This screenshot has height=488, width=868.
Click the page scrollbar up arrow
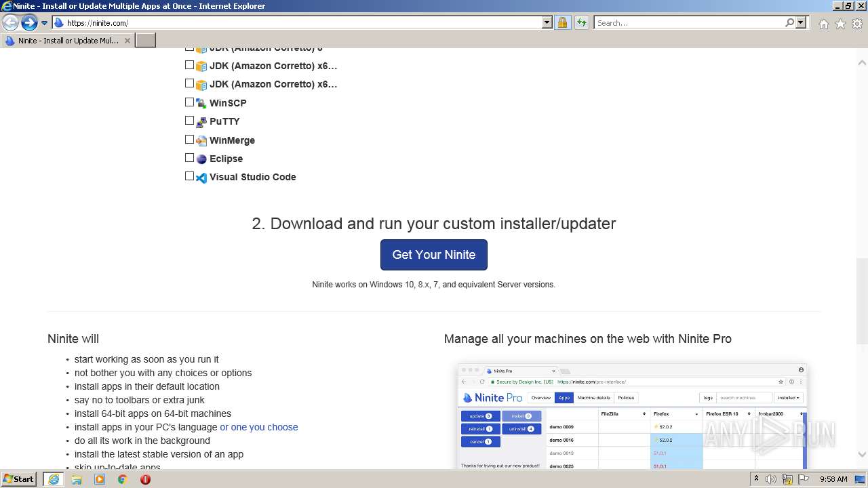(x=862, y=62)
